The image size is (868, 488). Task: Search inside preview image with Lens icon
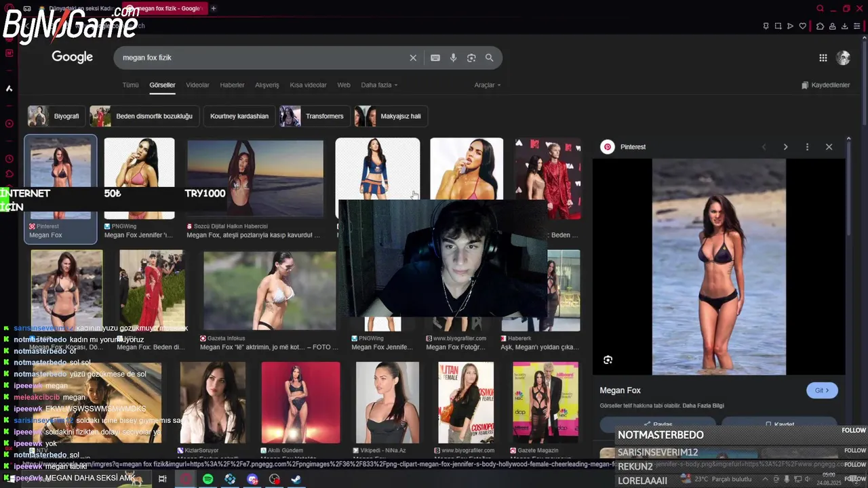coord(608,360)
